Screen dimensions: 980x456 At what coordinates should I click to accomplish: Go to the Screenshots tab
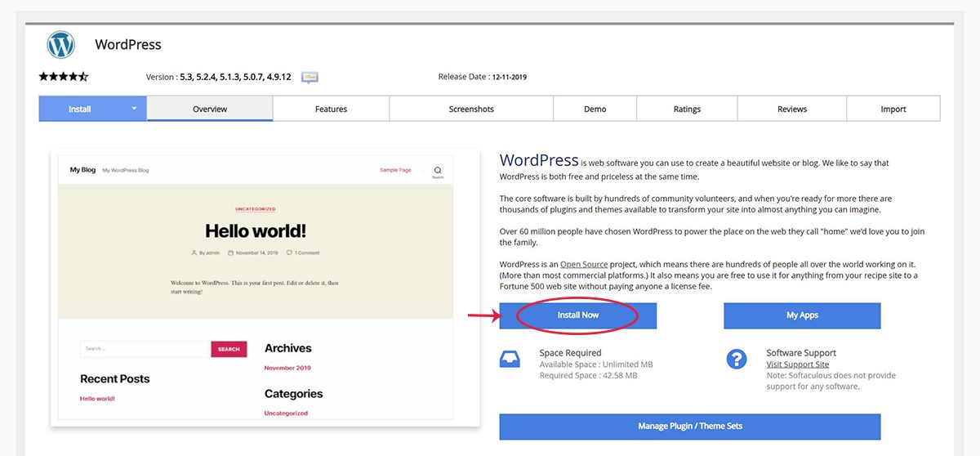pos(471,109)
